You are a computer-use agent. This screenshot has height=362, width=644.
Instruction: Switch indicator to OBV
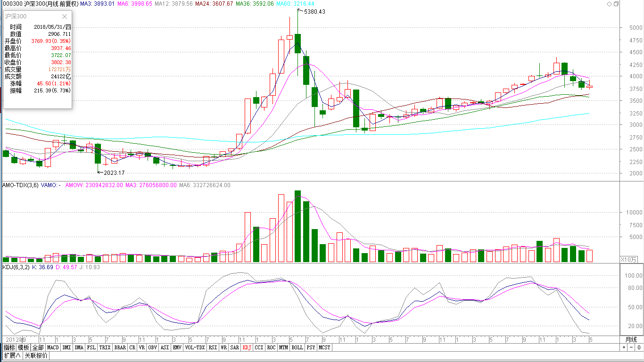tap(152, 347)
